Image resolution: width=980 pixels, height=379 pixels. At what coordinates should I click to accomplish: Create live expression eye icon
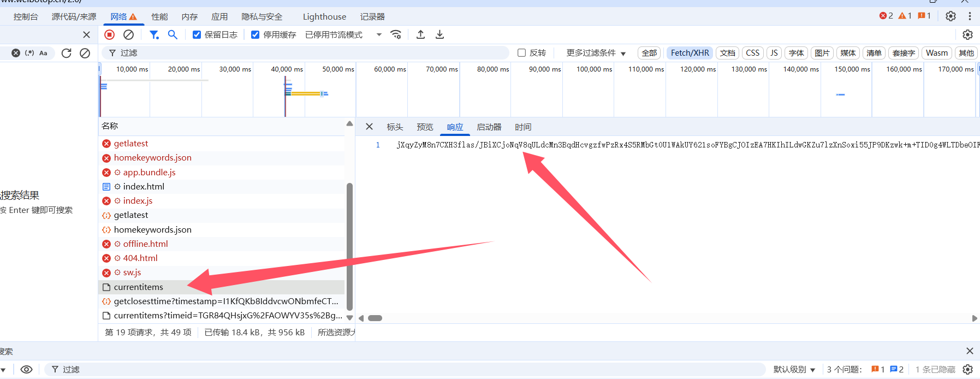[x=26, y=370]
